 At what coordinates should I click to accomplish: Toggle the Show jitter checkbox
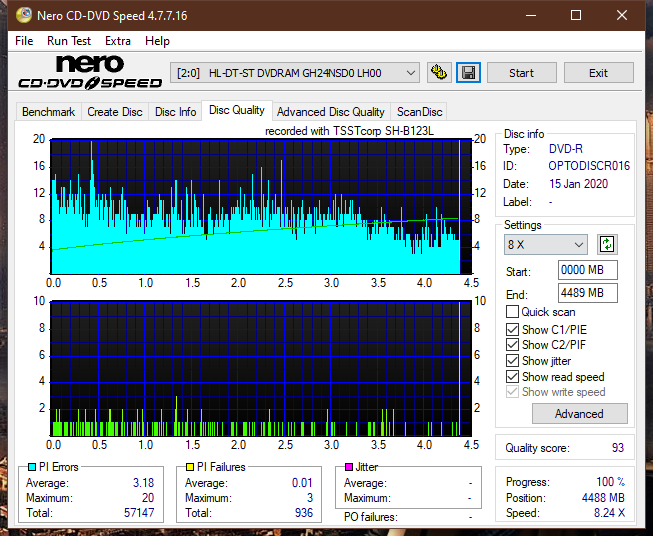[x=513, y=361]
